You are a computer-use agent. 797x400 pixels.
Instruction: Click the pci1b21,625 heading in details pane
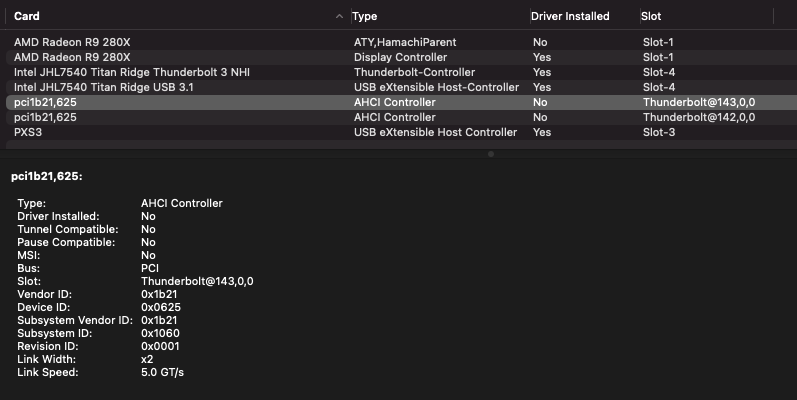(46, 176)
